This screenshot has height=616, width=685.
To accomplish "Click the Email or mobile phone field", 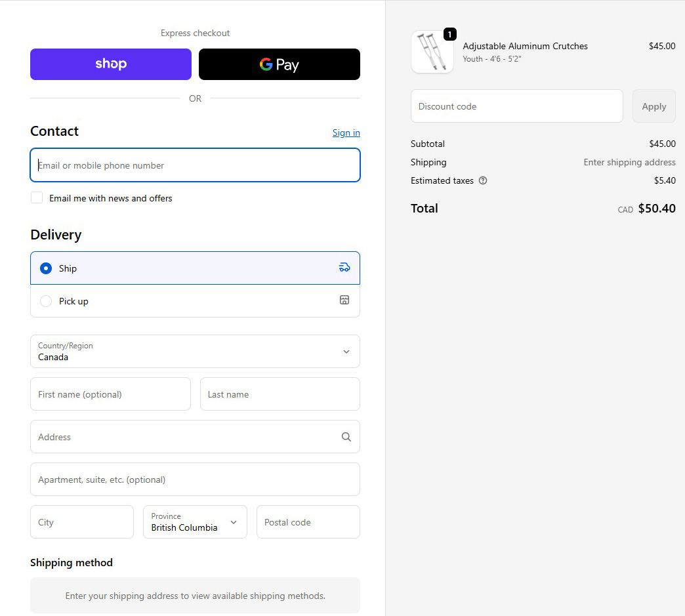I will point(195,165).
